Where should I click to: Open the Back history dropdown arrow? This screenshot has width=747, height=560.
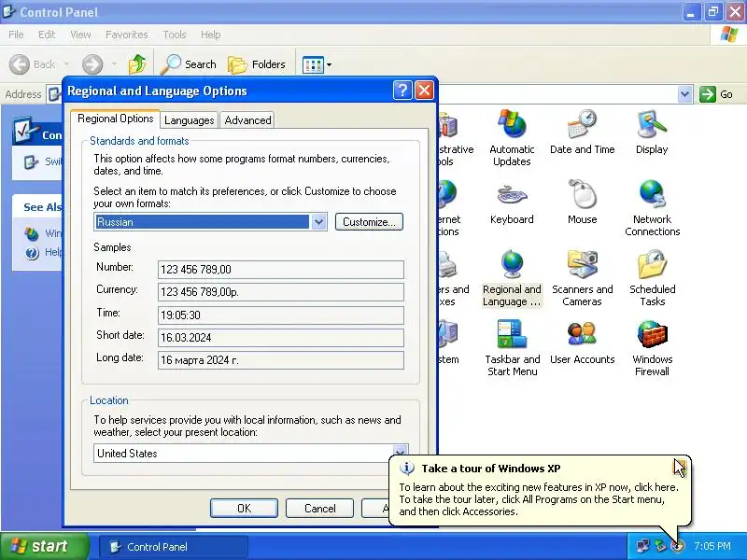66,64
